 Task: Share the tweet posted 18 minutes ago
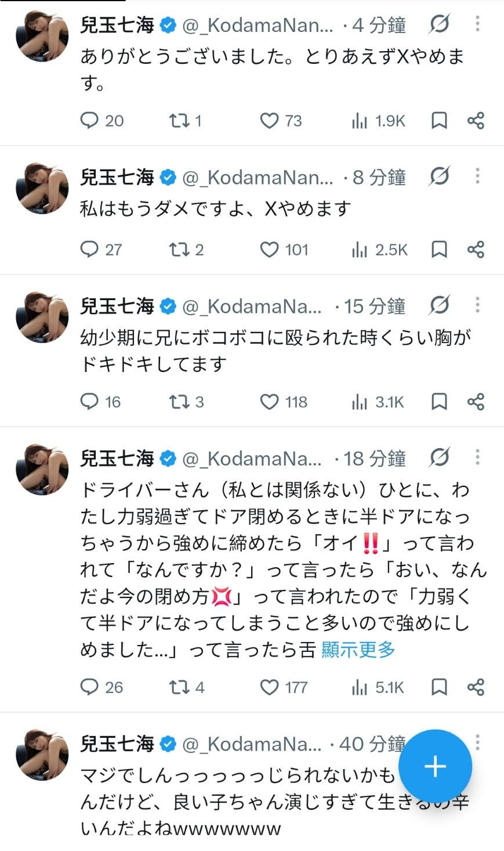click(x=476, y=687)
